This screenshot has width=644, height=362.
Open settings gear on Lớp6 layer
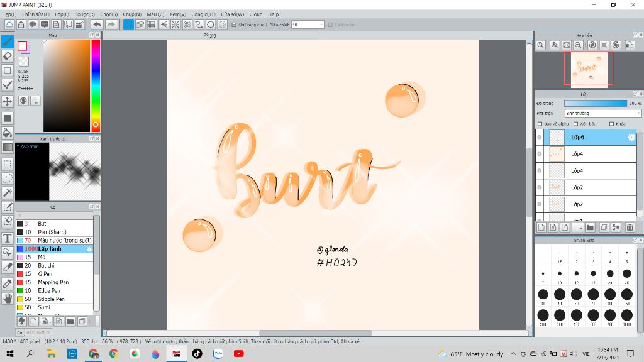(x=631, y=138)
